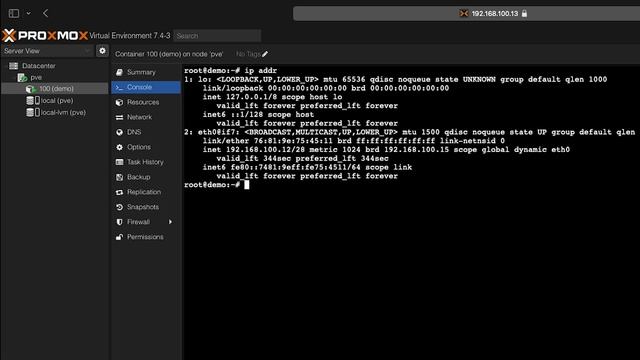Viewport: 640px width, 360px height.
Task: Open the Backup tab
Action: tap(146, 177)
